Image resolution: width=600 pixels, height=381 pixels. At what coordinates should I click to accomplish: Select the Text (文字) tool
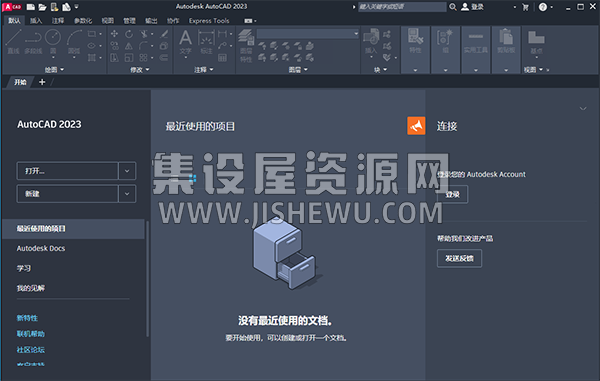(186, 43)
